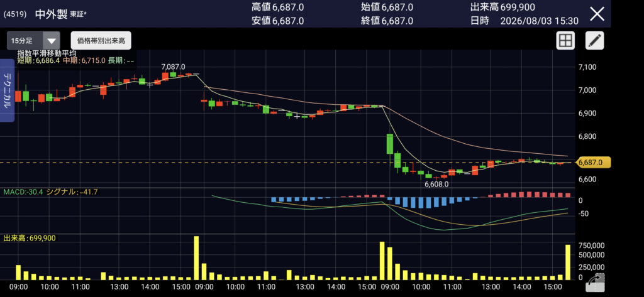The image size is (644, 297).
Task: Tap the 7,087.0 high marker on chart
Action: pyautogui.click(x=173, y=67)
